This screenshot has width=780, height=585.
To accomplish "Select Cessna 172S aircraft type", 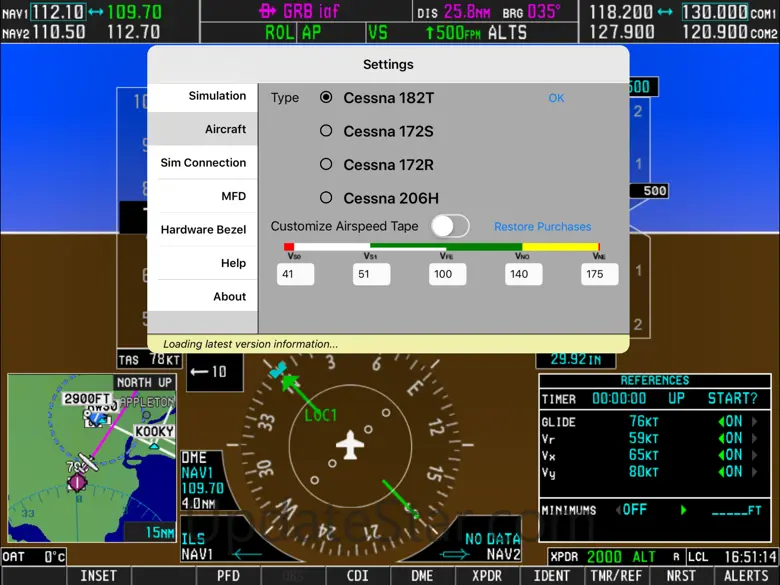I will click(x=326, y=131).
